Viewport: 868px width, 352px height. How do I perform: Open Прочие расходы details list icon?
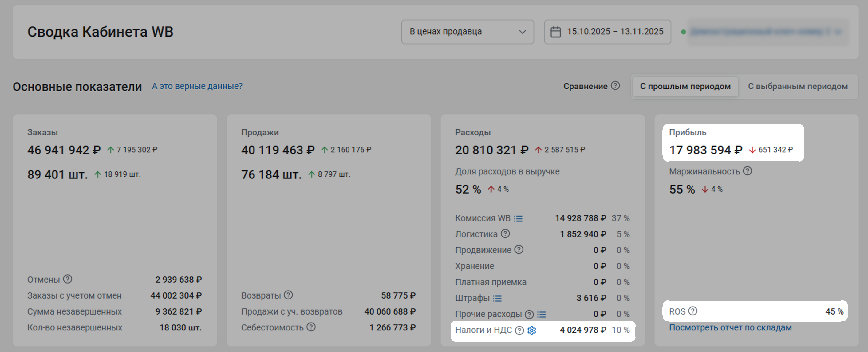(542, 314)
